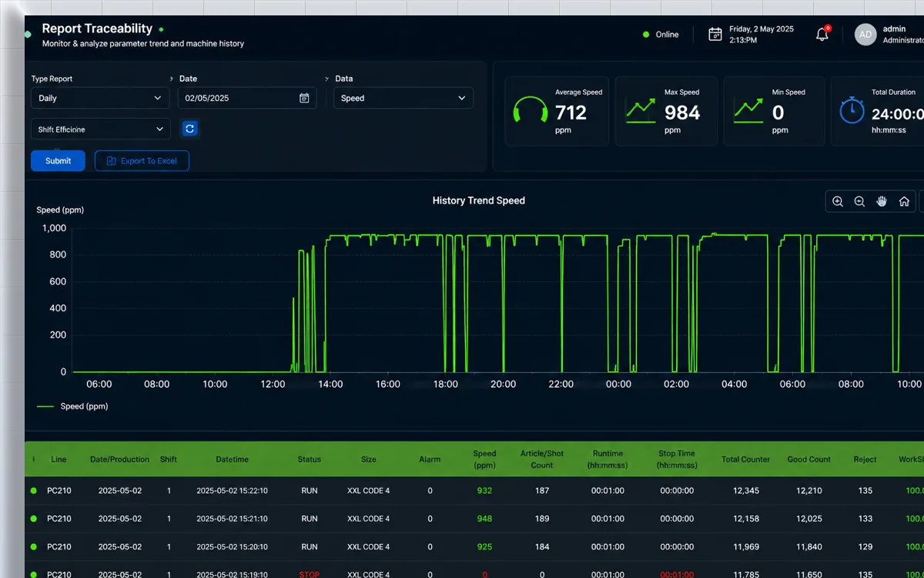The height and width of the screenshot is (578, 924).
Task: Click the calendar icon beside Friday, 2 May 2025
Action: pyautogui.click(x=715, y=34)
